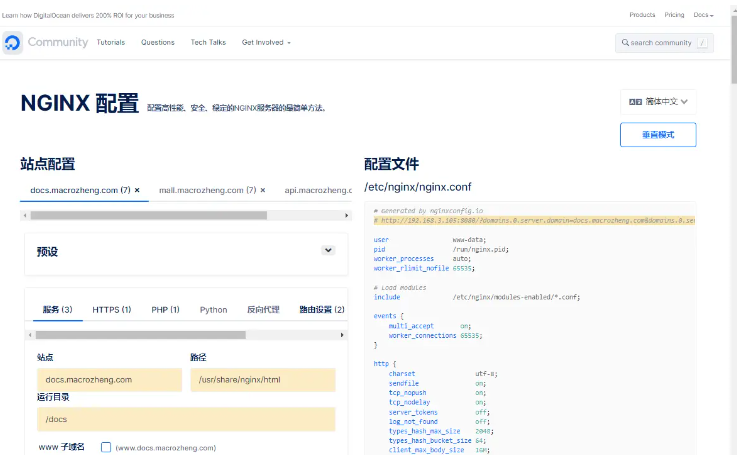Open the Questions link
737x455 pixels.
click(158, 42)
